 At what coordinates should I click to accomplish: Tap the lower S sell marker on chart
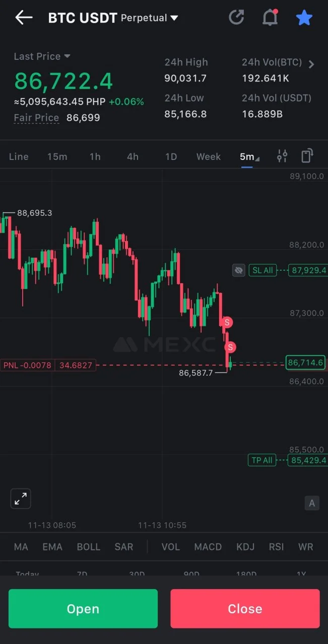point(230,347)
